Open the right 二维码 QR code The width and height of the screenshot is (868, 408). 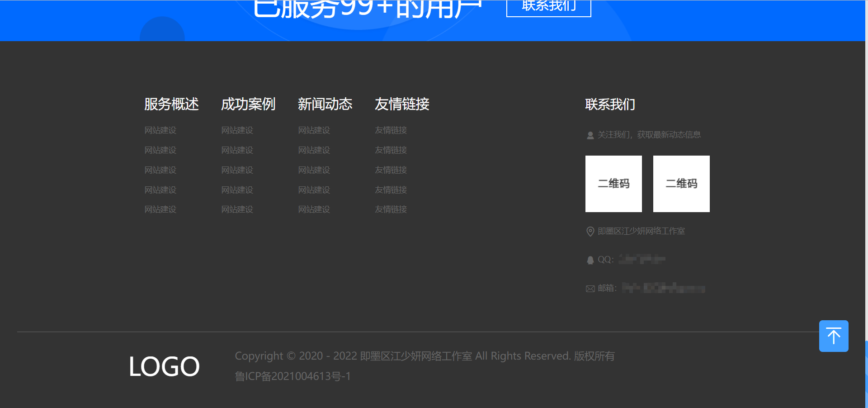click(x=681, y=184)
